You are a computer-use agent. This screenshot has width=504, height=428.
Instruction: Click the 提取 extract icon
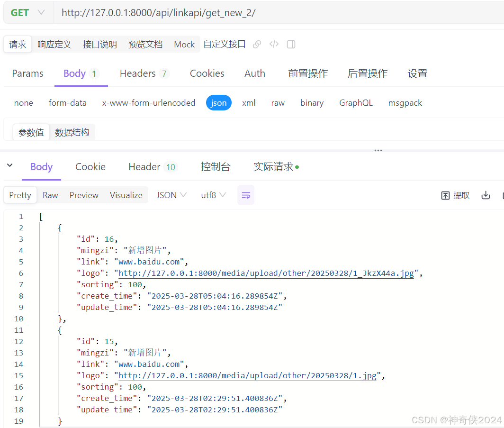(455, 195)
